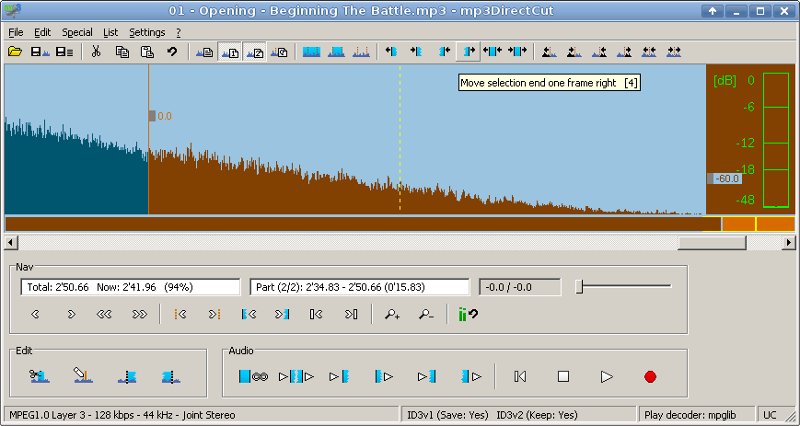Click the go-to-start button in Audio panel
Image resolution: width=800 pixels, height=426 pixels.
[520, 377]
